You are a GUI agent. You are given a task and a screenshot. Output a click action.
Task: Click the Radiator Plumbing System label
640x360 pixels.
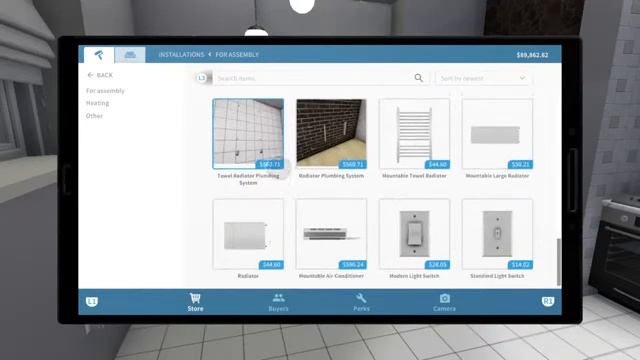click(331, 176)
